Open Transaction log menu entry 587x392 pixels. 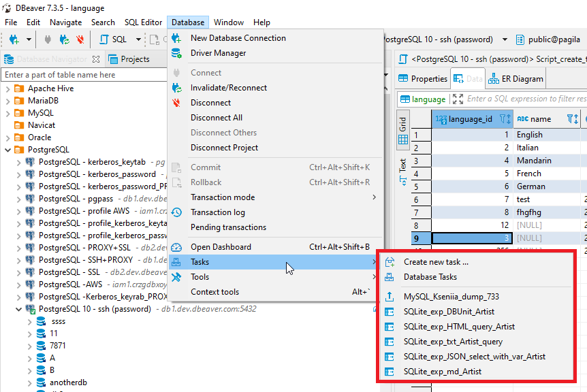276,212
